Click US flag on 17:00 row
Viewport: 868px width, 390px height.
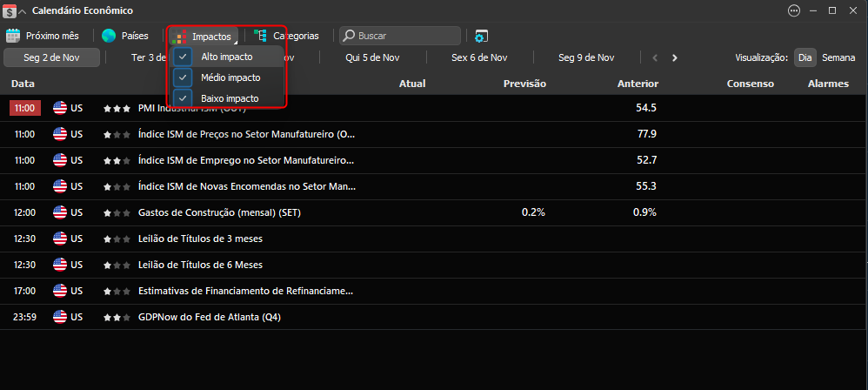point(60,291)
